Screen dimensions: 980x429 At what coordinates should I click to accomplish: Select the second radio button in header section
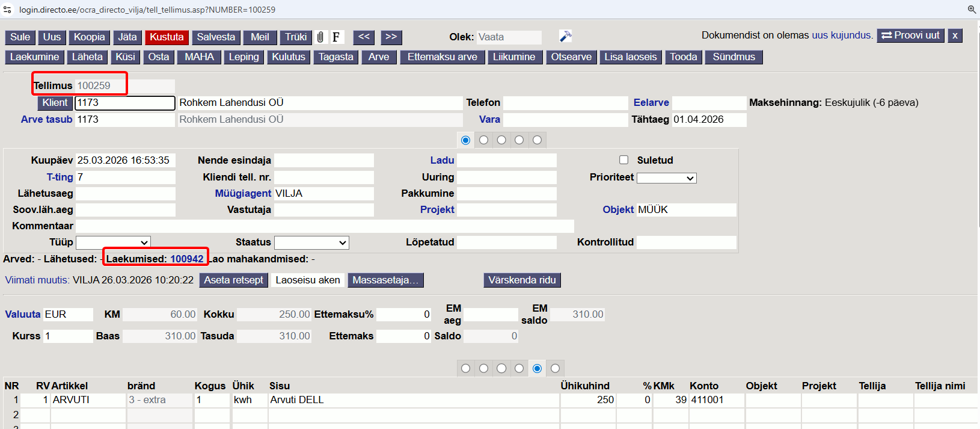tap(483, 140)
